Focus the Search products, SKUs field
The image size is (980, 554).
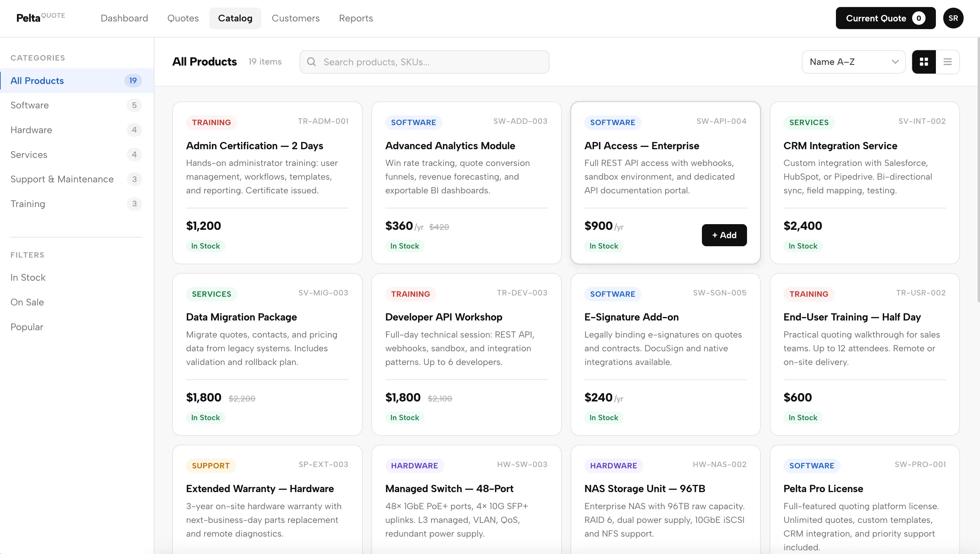pyautogui.click(x=424, y=62)
